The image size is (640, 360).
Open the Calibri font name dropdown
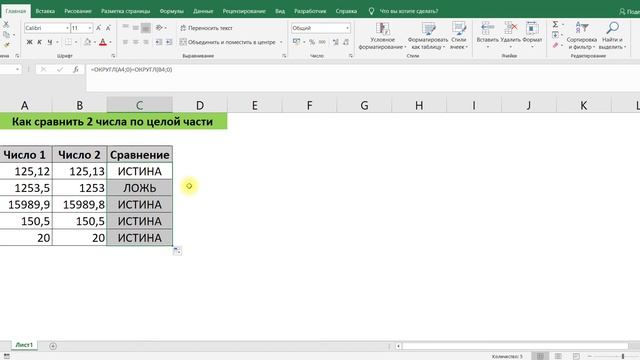point(67,28)
